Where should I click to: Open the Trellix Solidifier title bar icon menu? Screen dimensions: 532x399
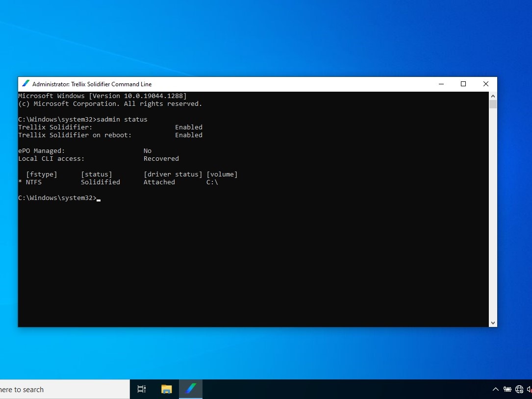point(25,84)
